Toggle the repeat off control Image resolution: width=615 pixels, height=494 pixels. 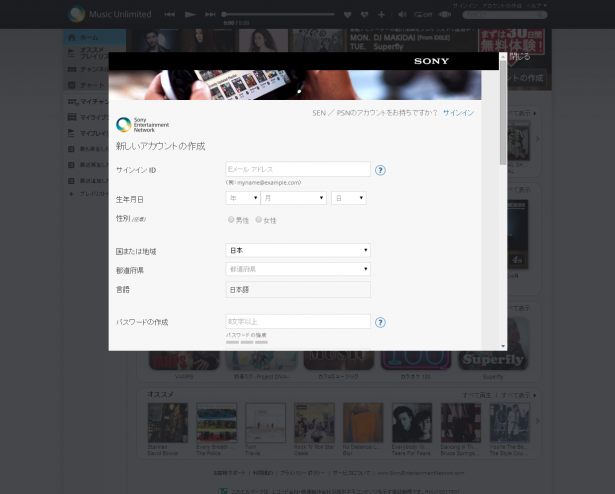pyautogui.click(x=423, y=15)
